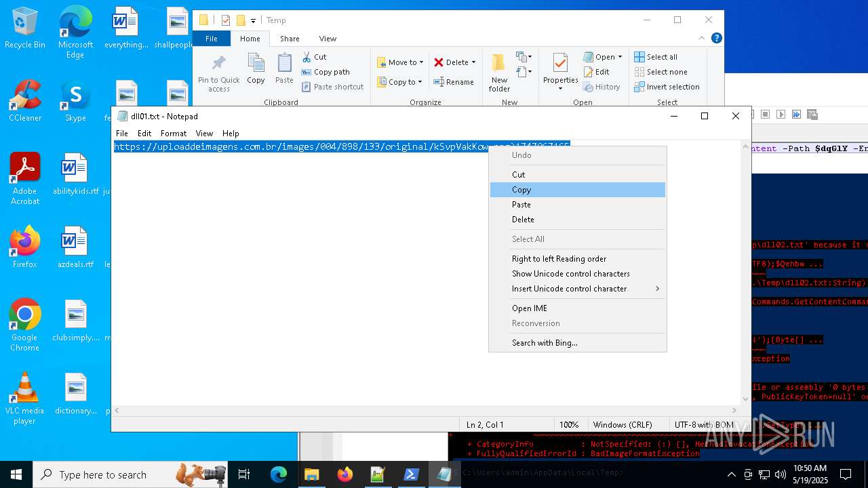Open Skype desktop shortcut
This screenshot has width=868, height=488.
pyautogui.click(x=75, y=101)
